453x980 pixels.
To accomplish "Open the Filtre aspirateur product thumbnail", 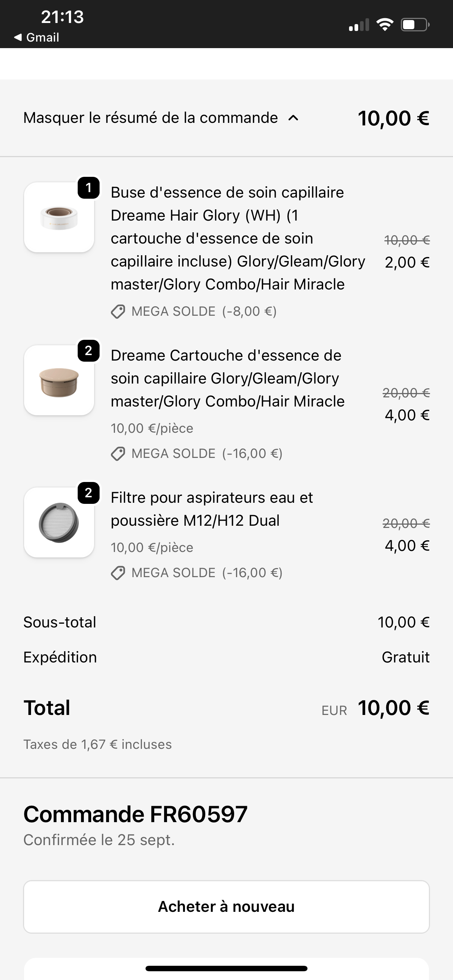I will pyautogui.click(x=59, y=522).
